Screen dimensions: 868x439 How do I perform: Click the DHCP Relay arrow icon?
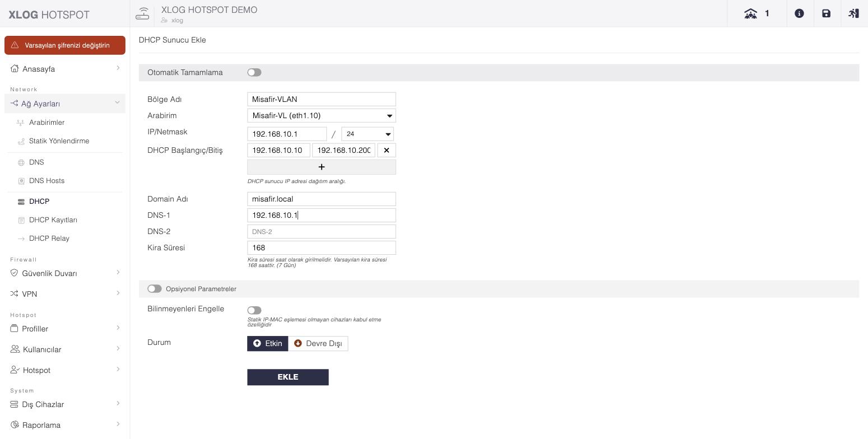click(x=21, y=239)
